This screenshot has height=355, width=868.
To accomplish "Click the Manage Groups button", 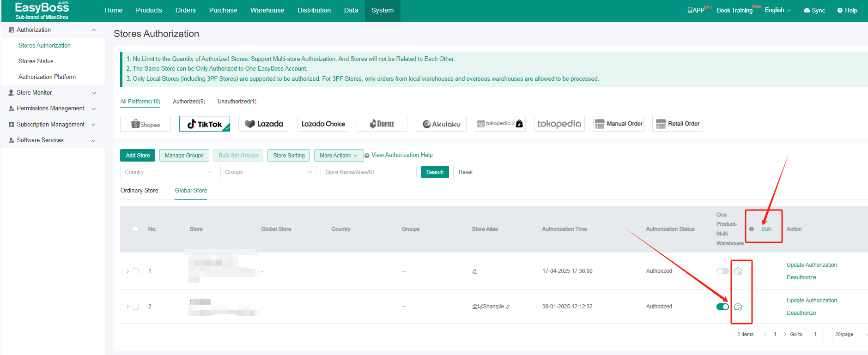I will pos(184,156).
